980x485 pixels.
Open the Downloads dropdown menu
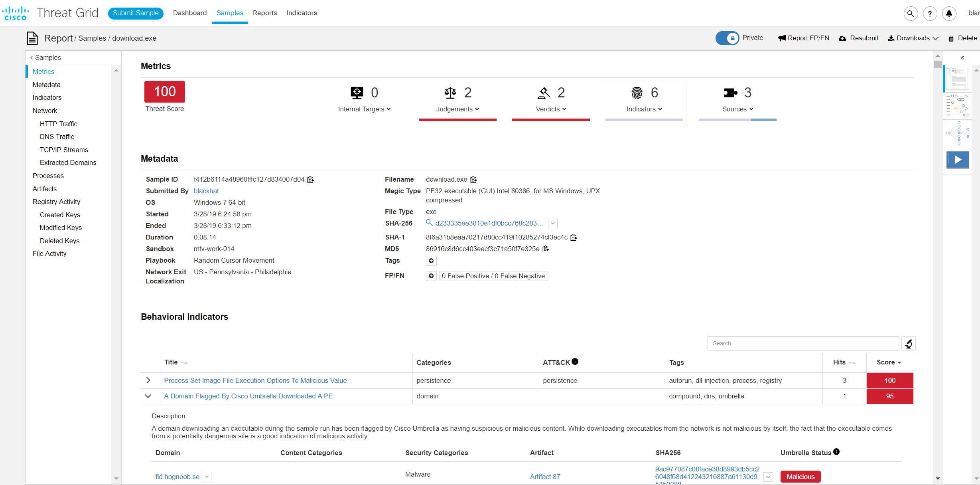coord(913,38)
